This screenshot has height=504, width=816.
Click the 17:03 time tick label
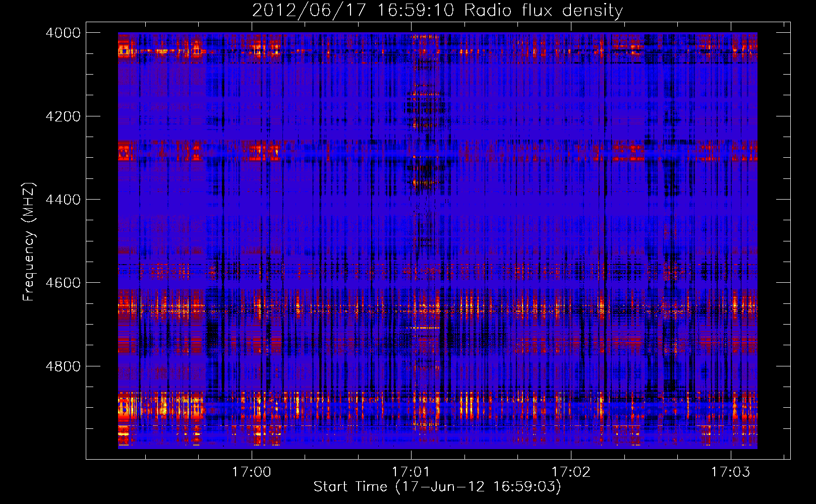click(x=731, y=472)
